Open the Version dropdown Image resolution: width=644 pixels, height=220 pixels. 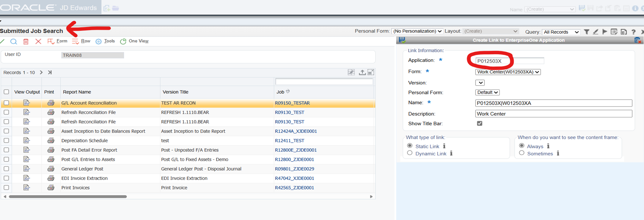point(480,83)
